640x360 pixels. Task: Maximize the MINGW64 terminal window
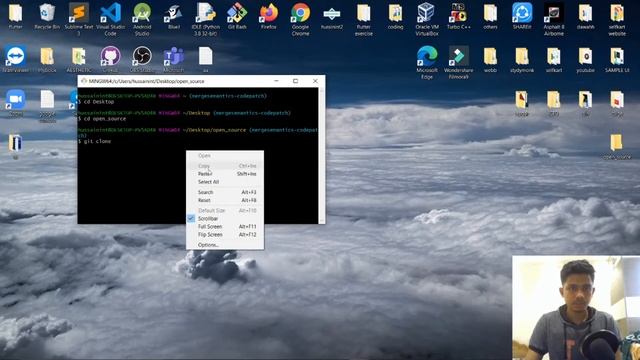(296, 81)
